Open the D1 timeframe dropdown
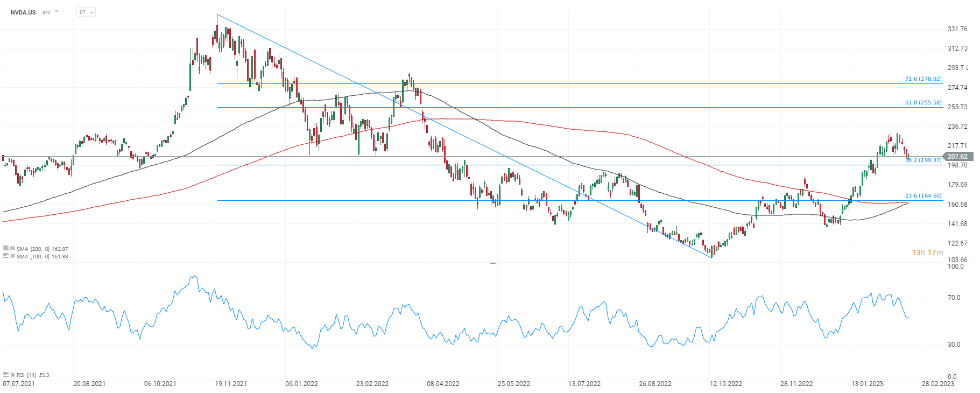The height and width of the screenshot is (393, 980). (86, 12)
